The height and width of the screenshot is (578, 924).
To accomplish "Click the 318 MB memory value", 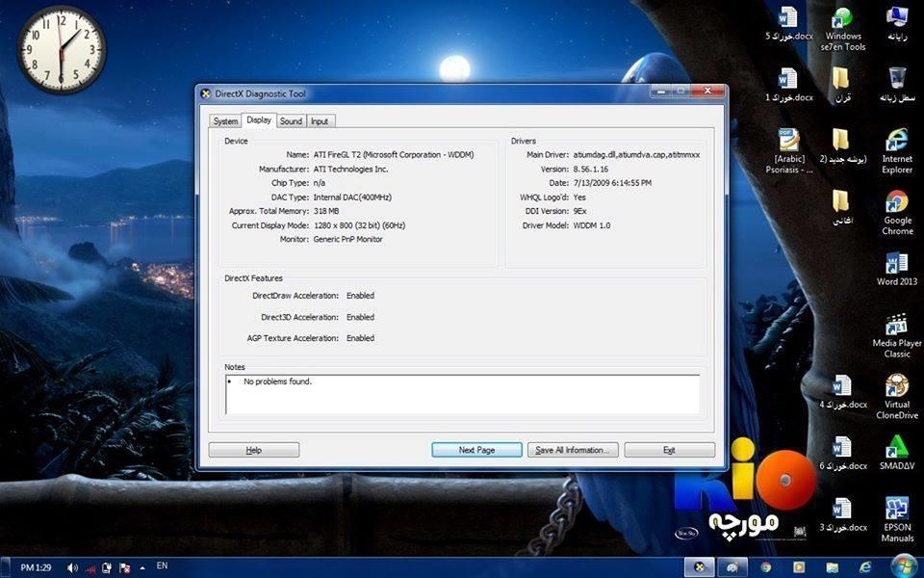I will [x=326, y=211].
